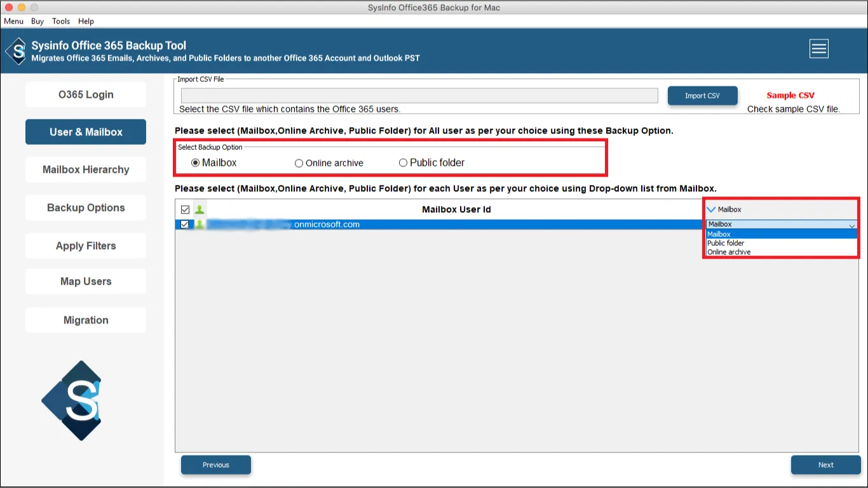
Task: Select the Online archive radio button
Action: (x=299, y=163)
